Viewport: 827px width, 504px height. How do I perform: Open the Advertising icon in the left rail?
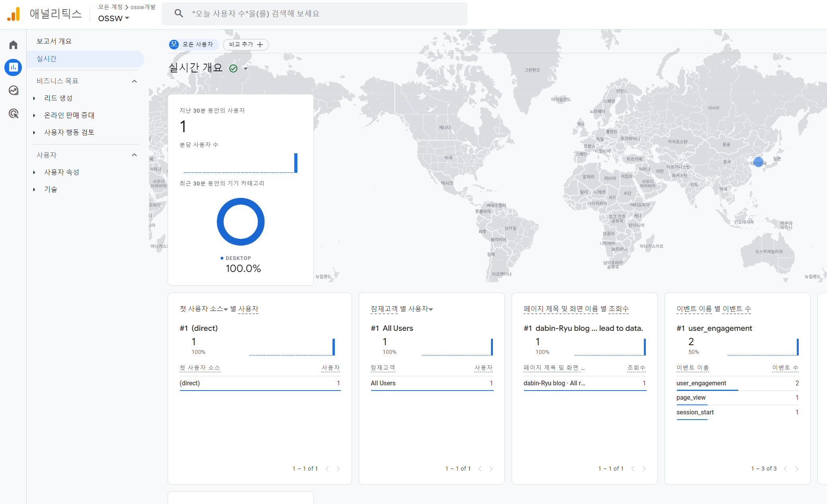(x=13, y=113)
